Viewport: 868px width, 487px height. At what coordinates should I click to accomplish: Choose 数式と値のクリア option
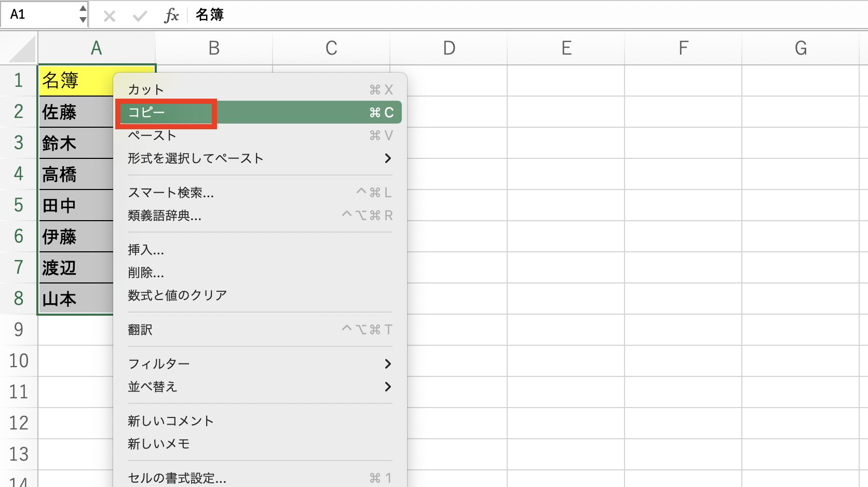coord(178,294)
